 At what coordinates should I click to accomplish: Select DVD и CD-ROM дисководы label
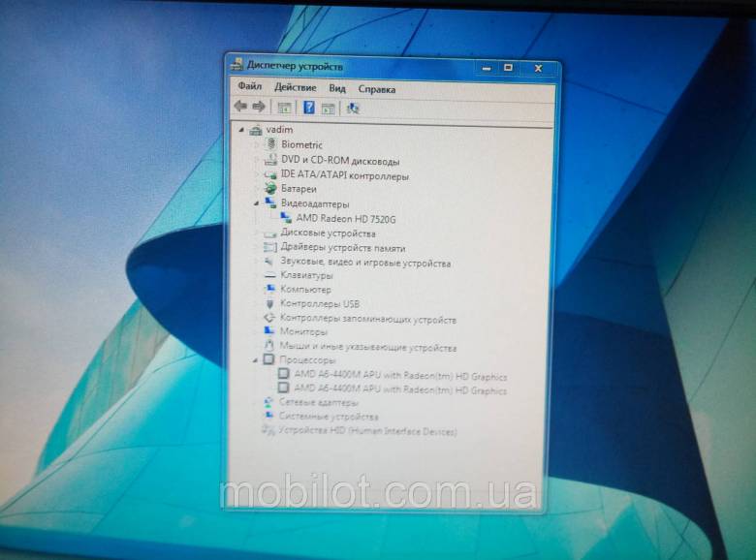pos(340,161)
